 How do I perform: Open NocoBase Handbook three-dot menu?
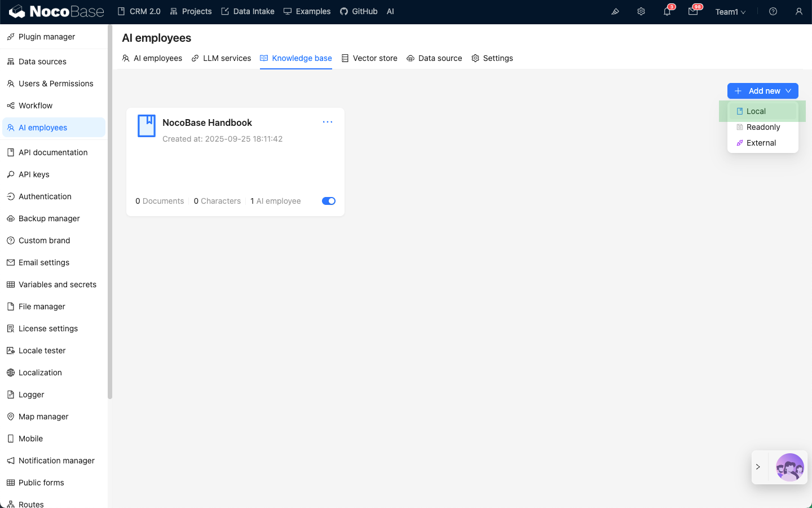click(328, 122)
